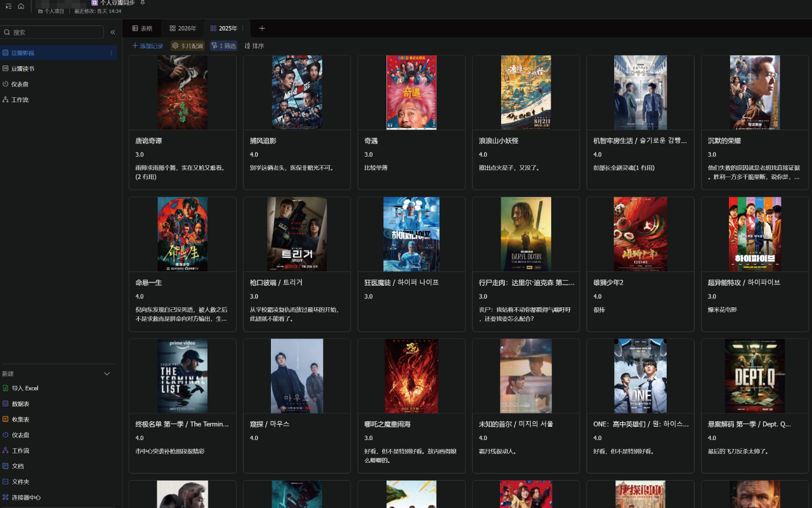The image size is (812, 508).
Task: Switch to the 2026年 view tab
Action: [x=183, y=29]
